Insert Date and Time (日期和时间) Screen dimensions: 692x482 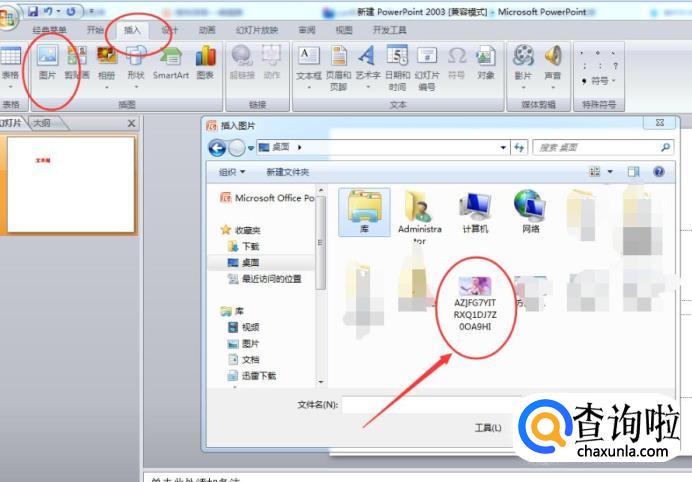398,68
